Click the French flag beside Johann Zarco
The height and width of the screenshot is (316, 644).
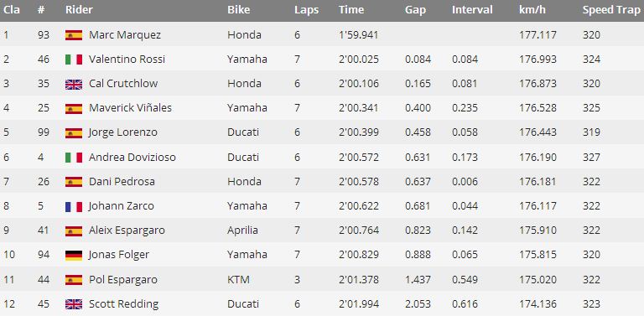74,206
